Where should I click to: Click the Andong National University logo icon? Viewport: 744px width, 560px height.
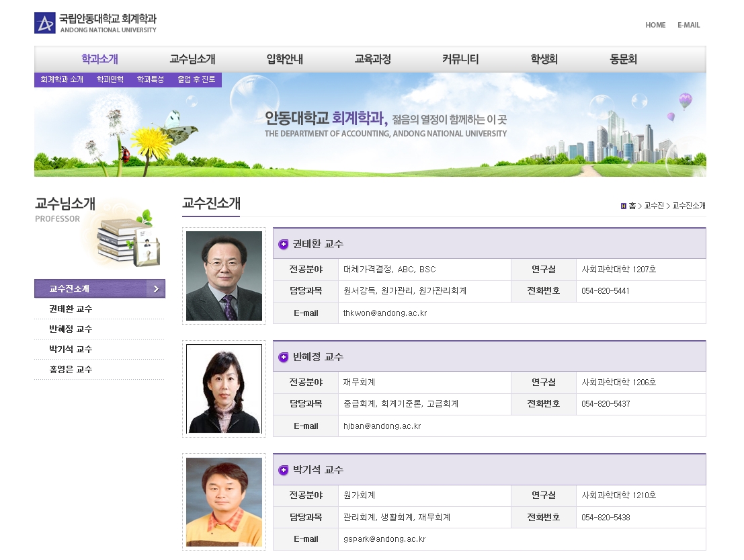45,23
